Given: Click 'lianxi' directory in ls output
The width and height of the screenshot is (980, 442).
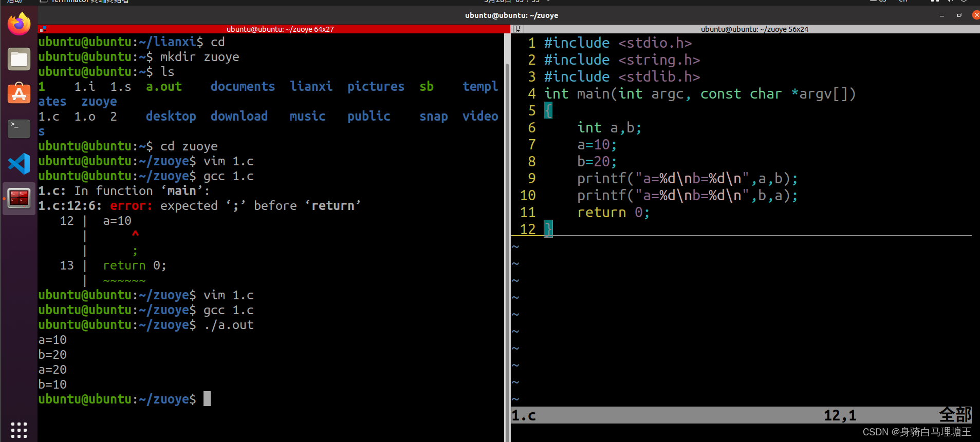Looking at the screenshot, I should point(311,86).
